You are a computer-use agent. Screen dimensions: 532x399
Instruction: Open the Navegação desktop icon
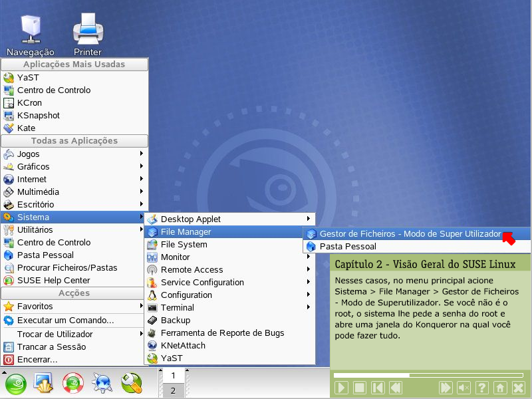(x=31, y=32)
